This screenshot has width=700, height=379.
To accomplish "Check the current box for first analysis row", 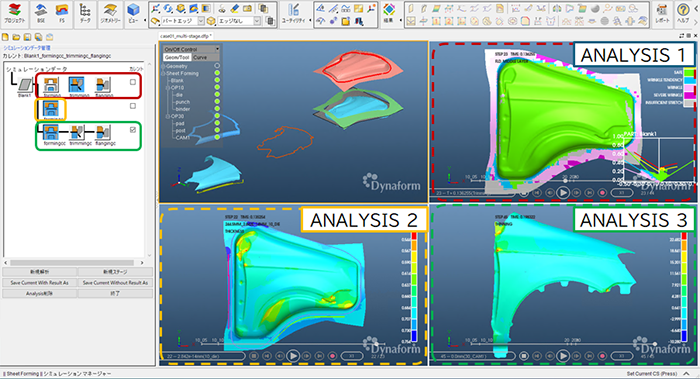I will (x=133, y=82).
